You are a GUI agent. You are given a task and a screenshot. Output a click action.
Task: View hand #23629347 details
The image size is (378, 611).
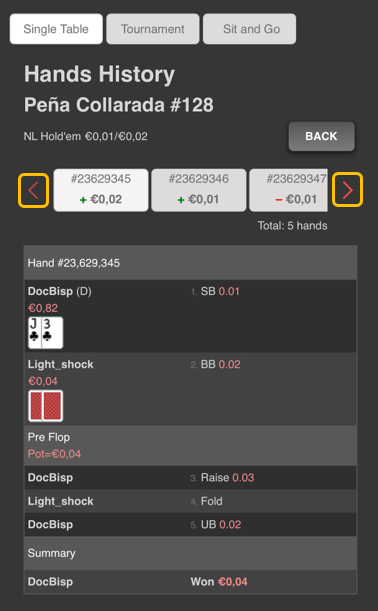tap(288, 190)
